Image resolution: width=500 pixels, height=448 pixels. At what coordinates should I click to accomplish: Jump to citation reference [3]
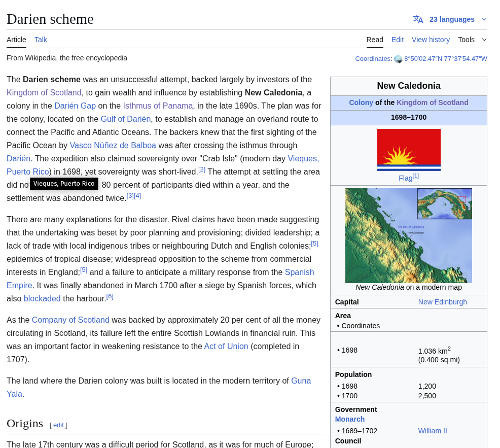click(130, 196)
